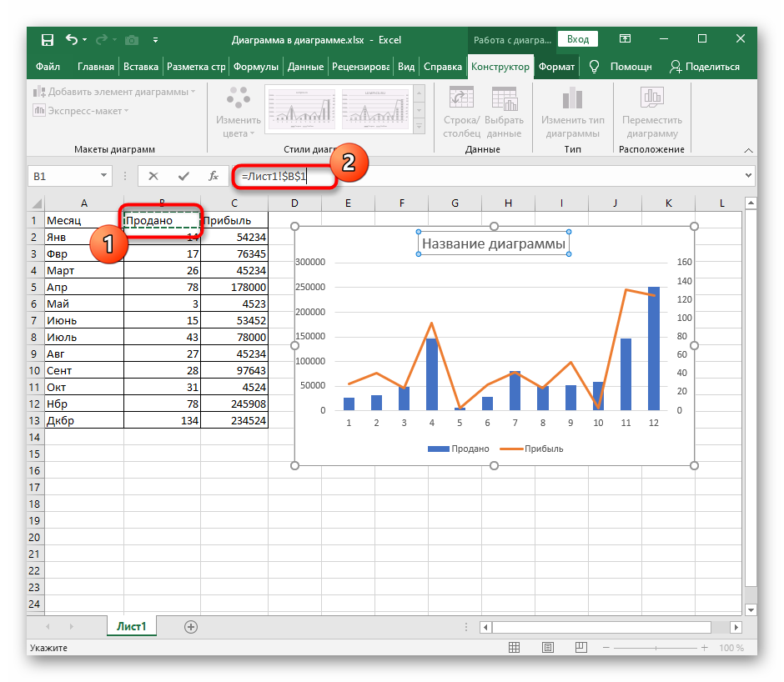Expand the formula bar

(748, 176)
